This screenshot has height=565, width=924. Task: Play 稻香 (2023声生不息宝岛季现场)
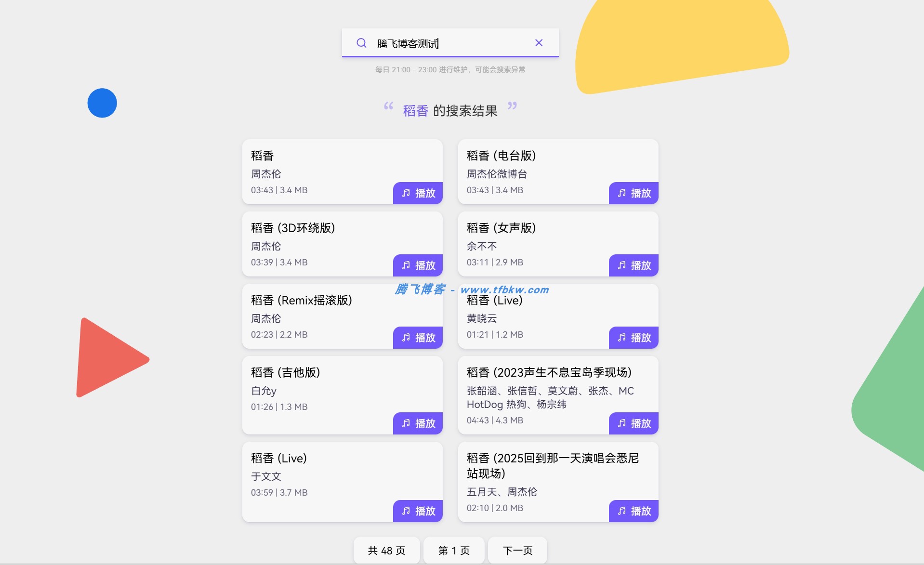click(633, 423)
